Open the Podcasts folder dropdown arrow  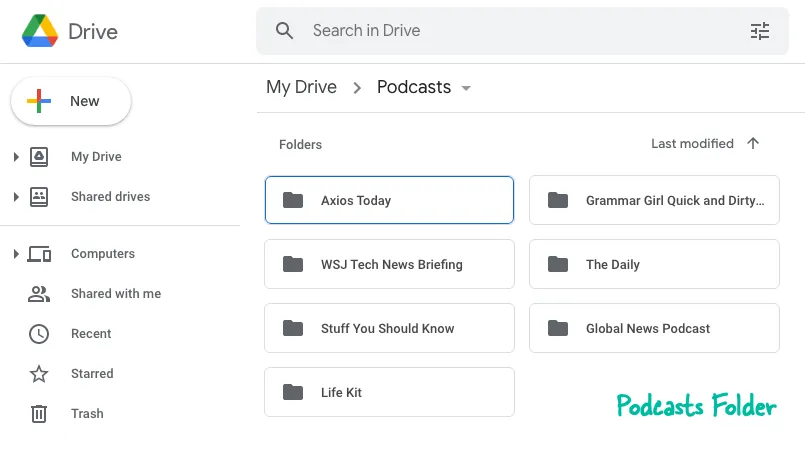point(466,88)
